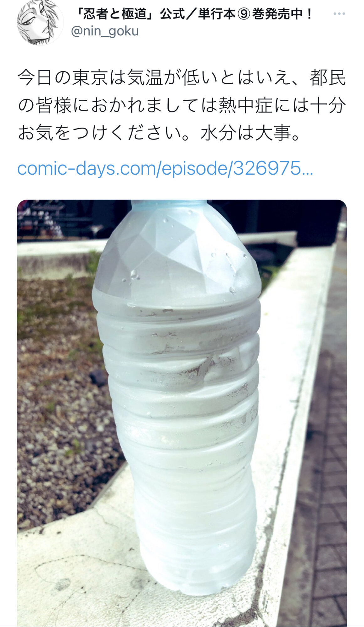
Task: Tap the manga face profile avatar
Action: pos(40,22)
